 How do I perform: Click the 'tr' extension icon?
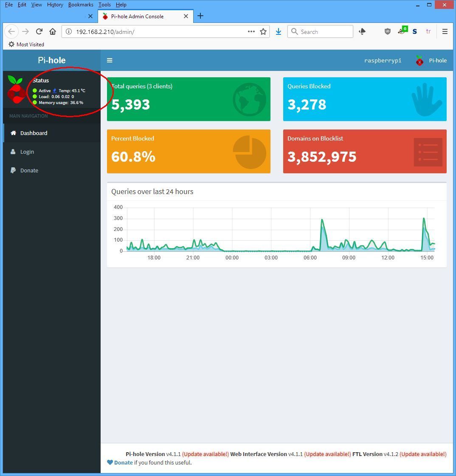(x=428, y=31)
